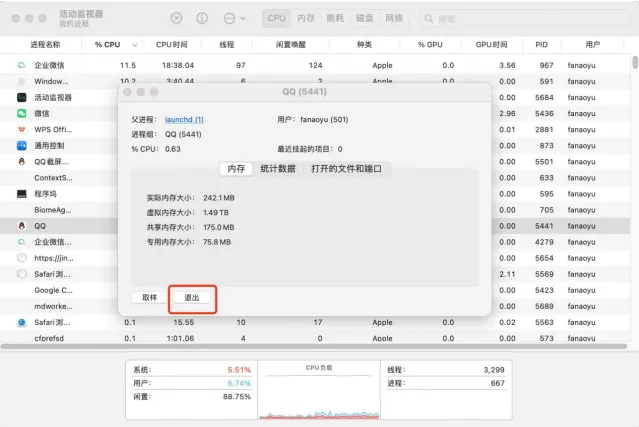Click 虚拟内存大小 value 1.49 TB
Image resolution: width=639 pixels, height=427 pixels.
click(216, 213)
